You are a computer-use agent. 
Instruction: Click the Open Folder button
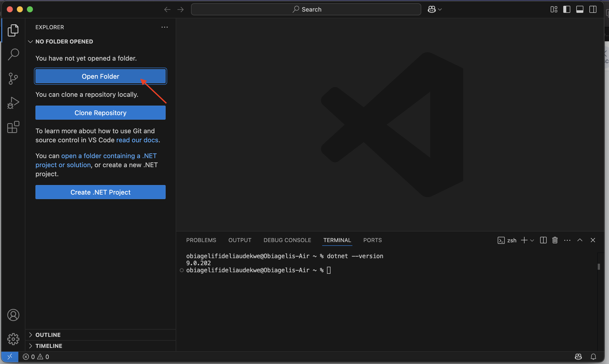(101, 76)
